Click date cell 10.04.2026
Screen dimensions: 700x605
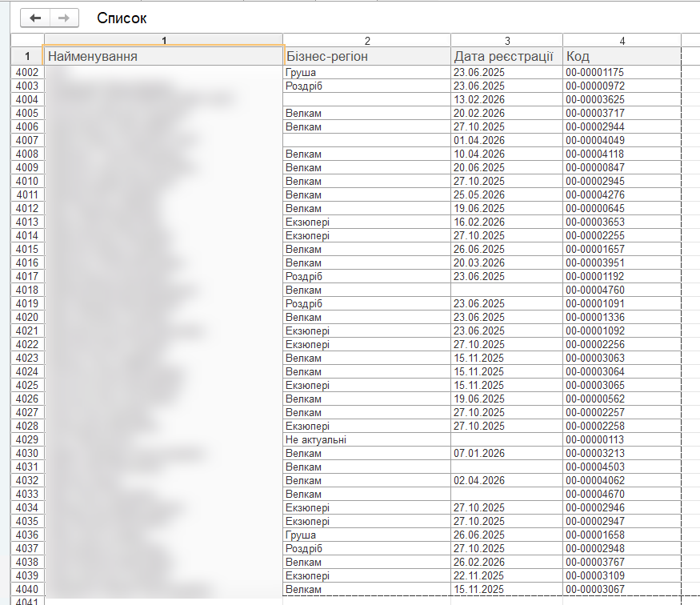click(x=506, y=154)
